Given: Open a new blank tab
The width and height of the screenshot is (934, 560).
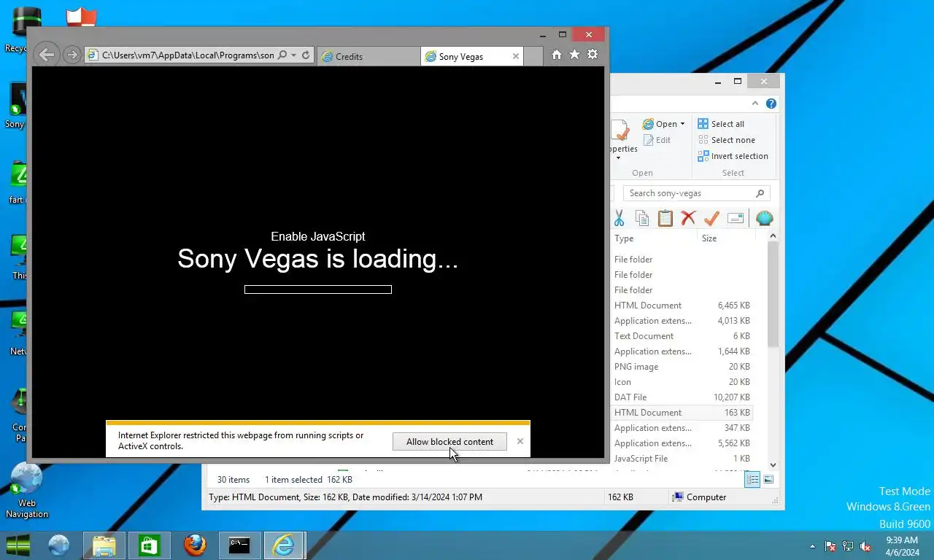Looking at the screenshot, I should 533,56.
